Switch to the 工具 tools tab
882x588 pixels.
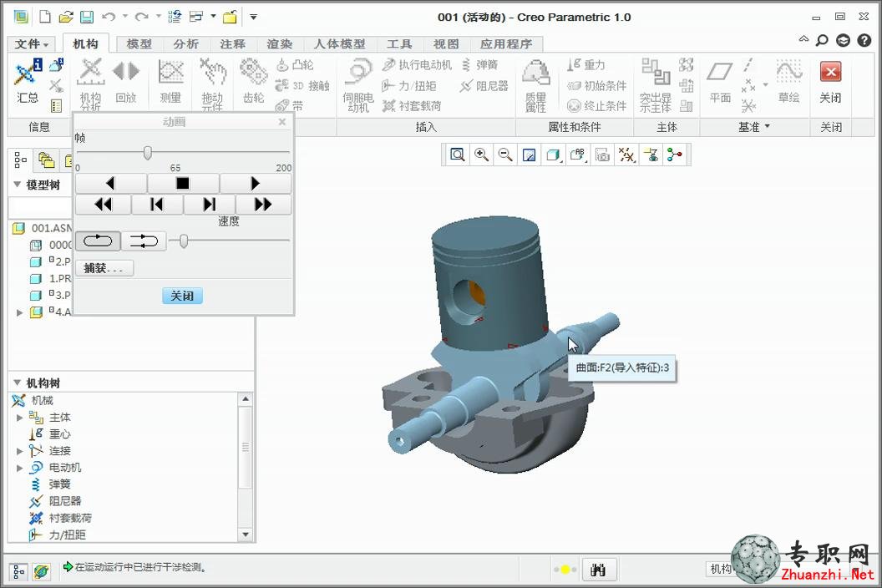point(398,44)
